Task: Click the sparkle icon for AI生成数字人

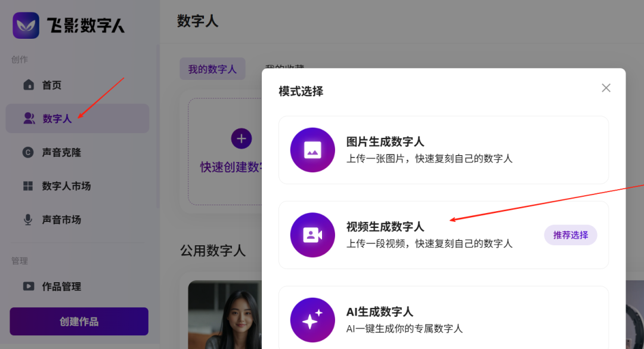Action: point(312,320)
